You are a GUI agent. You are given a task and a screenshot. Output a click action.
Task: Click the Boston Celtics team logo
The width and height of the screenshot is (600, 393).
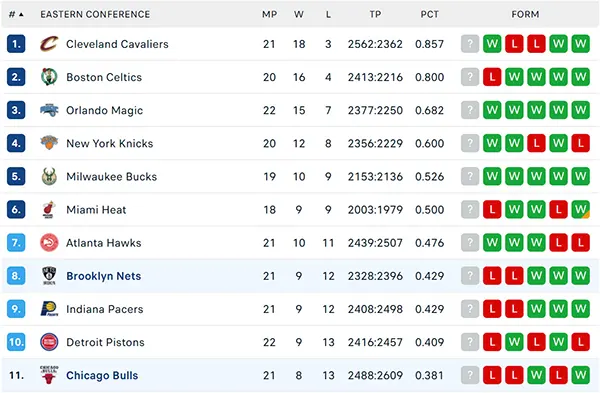tap(49, 77)
